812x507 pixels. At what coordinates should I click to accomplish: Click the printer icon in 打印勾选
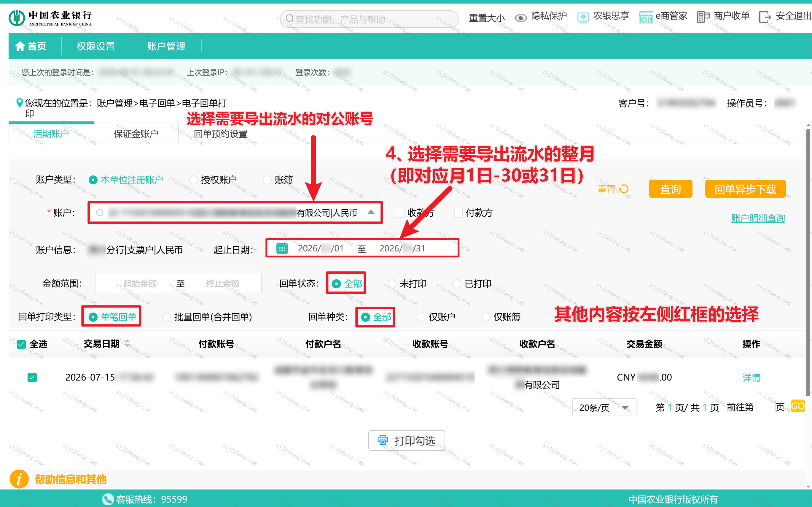(383, 440)
